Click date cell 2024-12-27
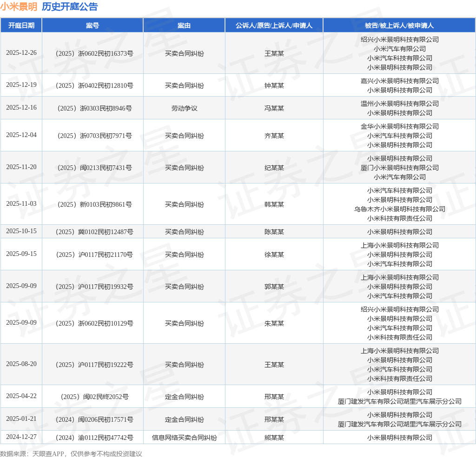 coord(21,437)
